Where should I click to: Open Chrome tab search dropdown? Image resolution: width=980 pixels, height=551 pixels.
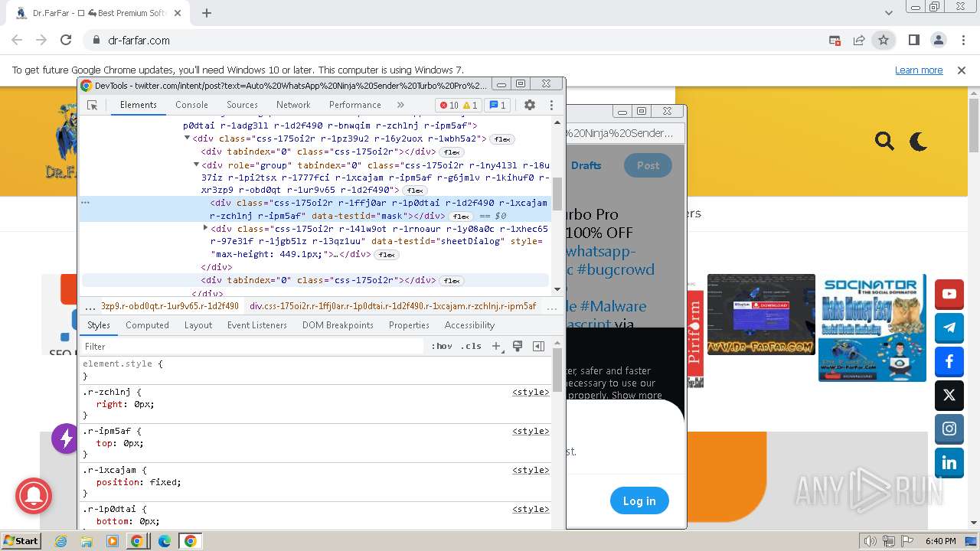pyautogui.click(x=889, y=13)
